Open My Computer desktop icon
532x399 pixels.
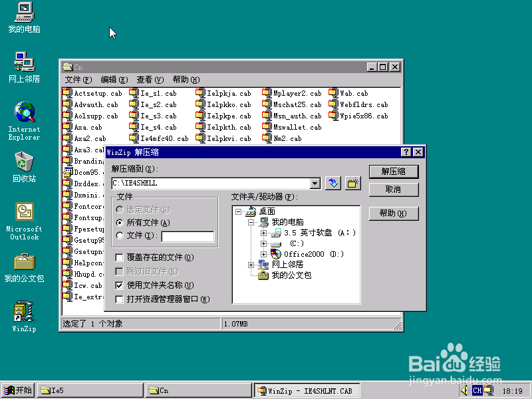click(x=25, y=17)
